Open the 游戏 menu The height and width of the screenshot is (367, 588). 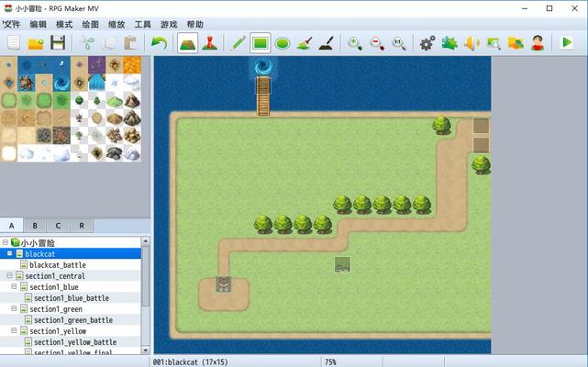coord(169,25)
